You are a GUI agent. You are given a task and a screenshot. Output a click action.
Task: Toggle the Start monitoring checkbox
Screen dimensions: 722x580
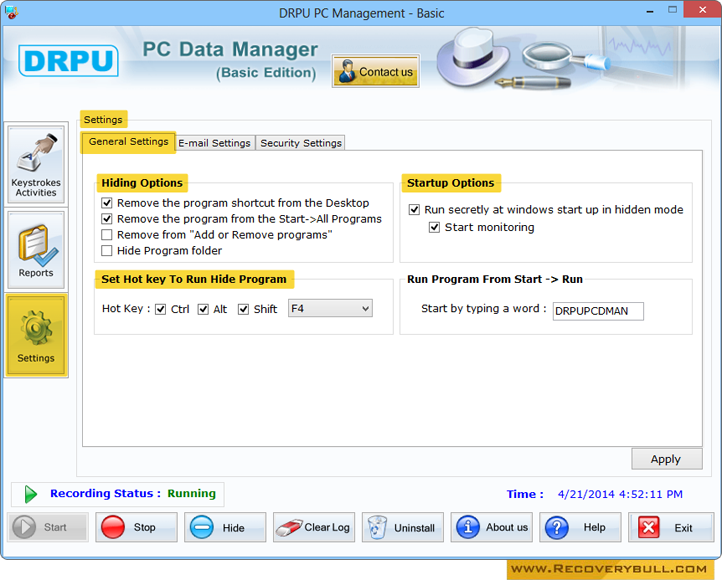(x=434, y=227)
